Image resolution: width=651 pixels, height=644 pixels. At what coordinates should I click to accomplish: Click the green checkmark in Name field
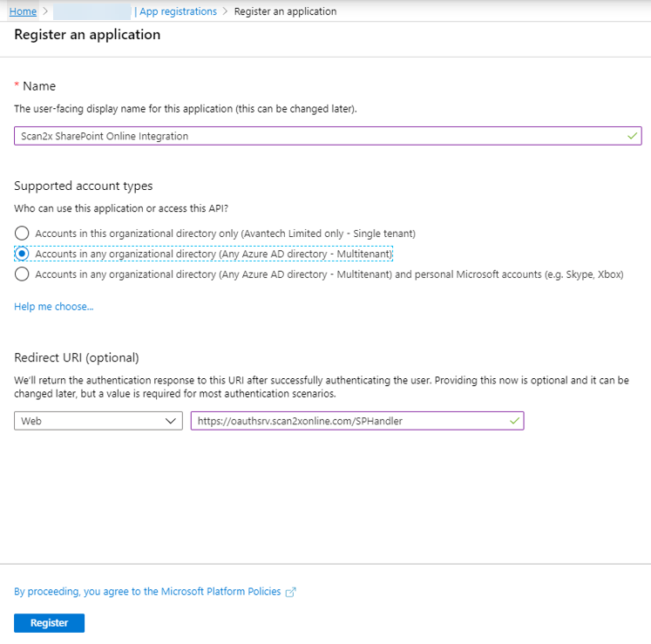632,136
